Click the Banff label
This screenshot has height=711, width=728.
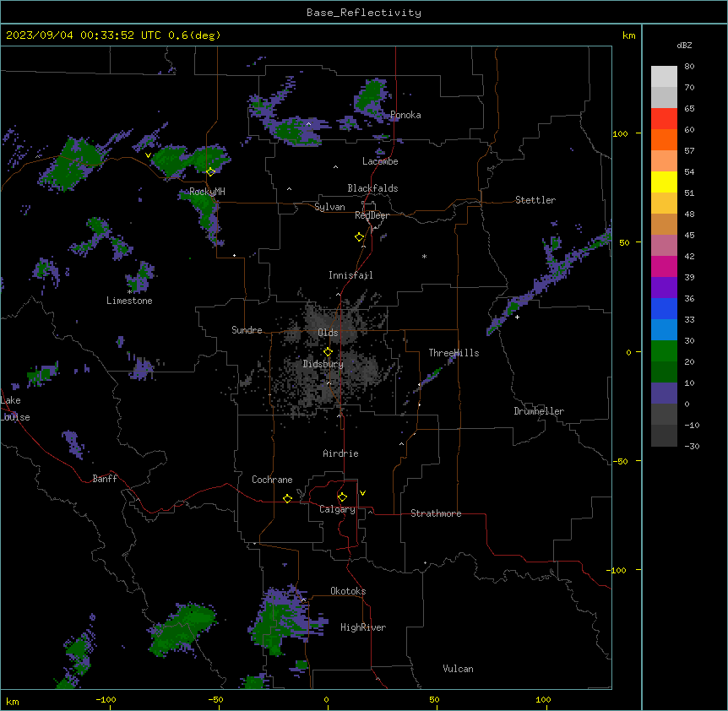(105, 479)
